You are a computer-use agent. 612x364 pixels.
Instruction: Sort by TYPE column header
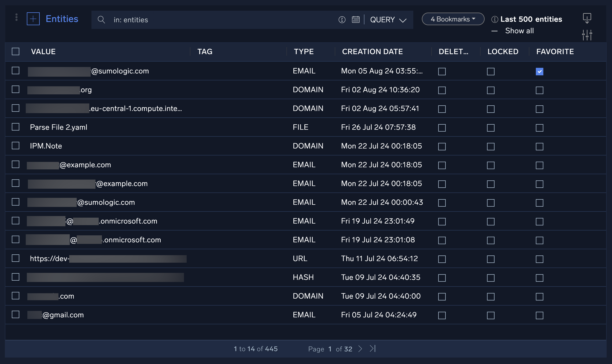tap(304, 51)
